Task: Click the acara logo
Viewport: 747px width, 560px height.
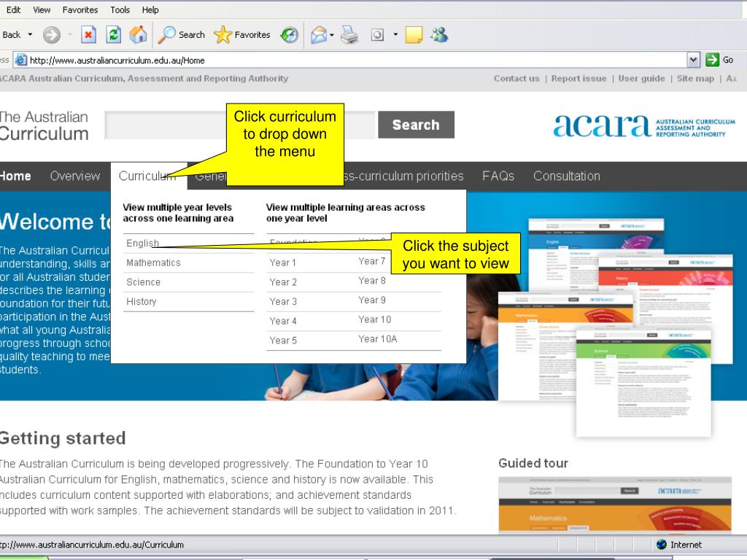Action: pyautogui.click(x=644, y=125)
